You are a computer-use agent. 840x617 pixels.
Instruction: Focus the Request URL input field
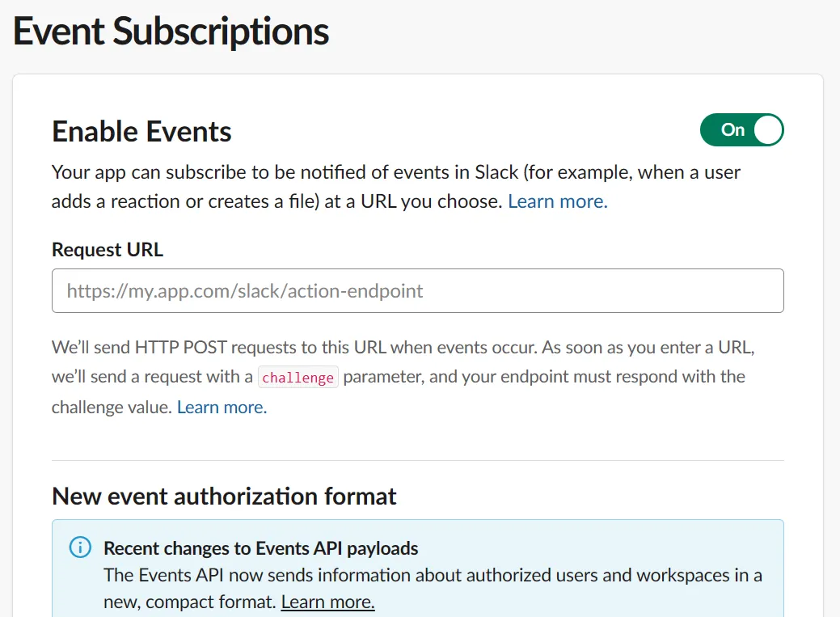pos(418,290)
